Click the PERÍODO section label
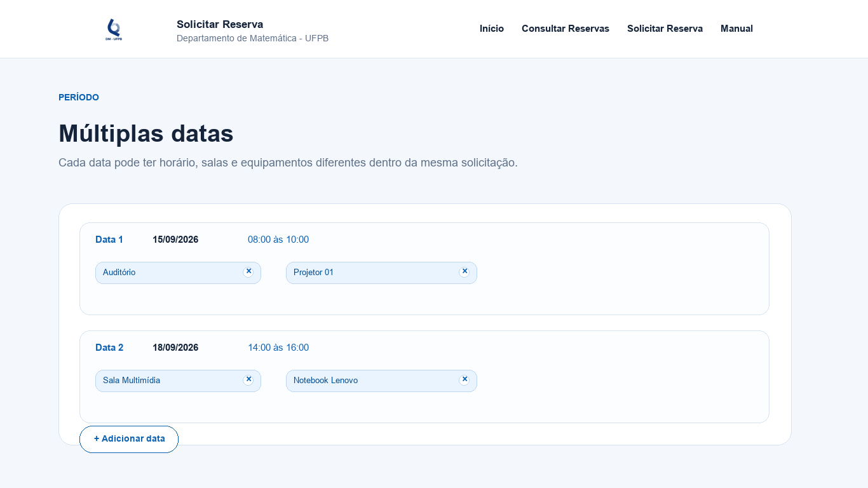Screen dimensions: 868x488 pyautogui.click(x=79, y=97)
